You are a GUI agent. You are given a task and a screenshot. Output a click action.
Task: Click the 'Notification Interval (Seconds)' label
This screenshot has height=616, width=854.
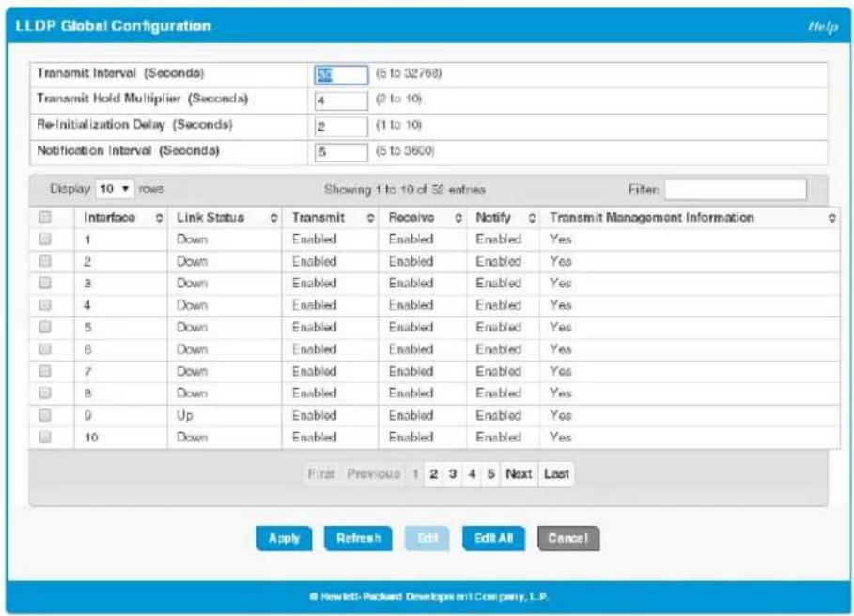coord(128,150)
